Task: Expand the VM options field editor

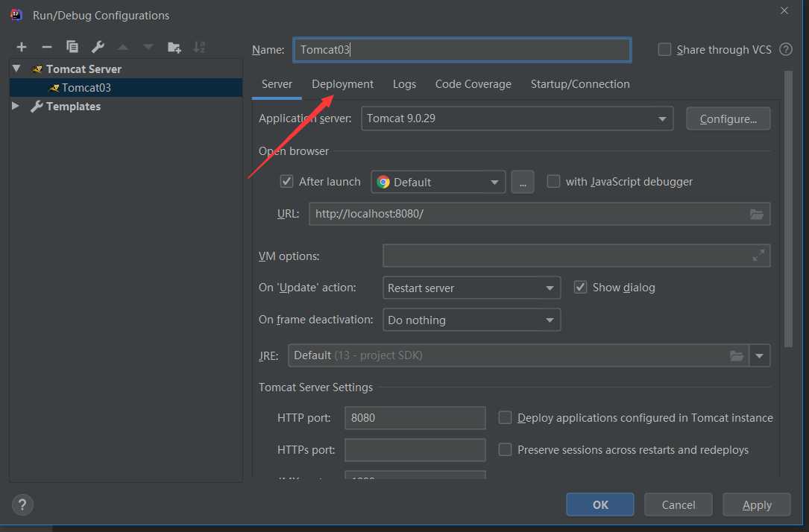Action: pyautogui.click(x=758, y=256)
